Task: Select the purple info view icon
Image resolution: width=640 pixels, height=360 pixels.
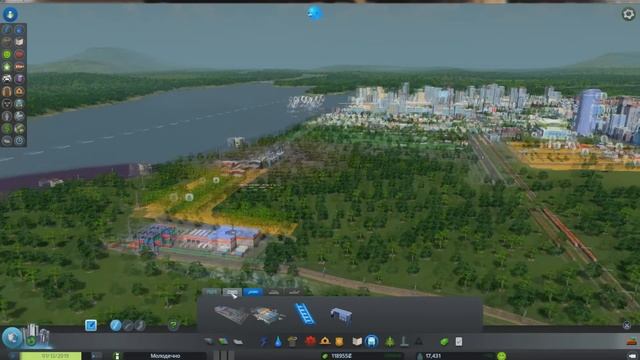Action: (x=19, y=79)
